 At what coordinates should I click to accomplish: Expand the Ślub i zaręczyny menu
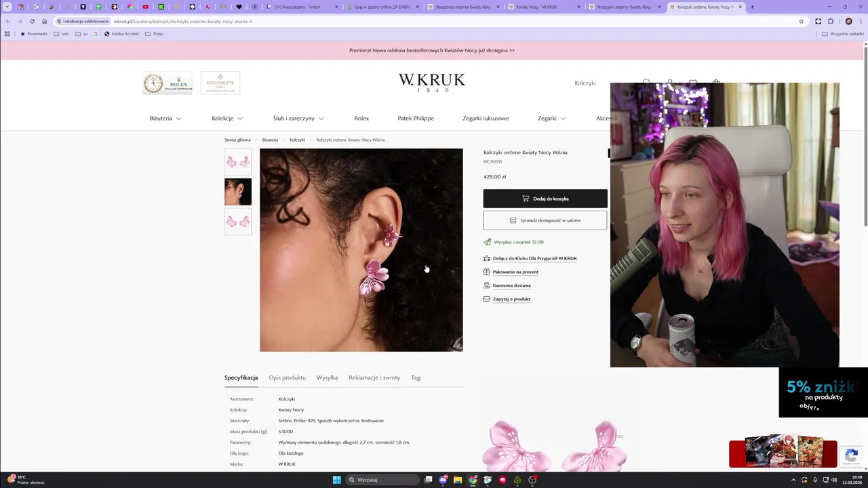(298, 118)
